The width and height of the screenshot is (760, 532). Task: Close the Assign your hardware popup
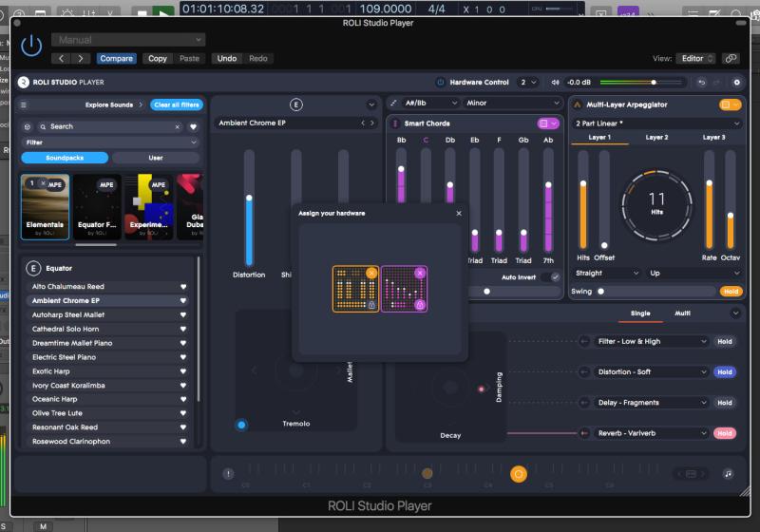pyautogui.click(x=459, y=213)
